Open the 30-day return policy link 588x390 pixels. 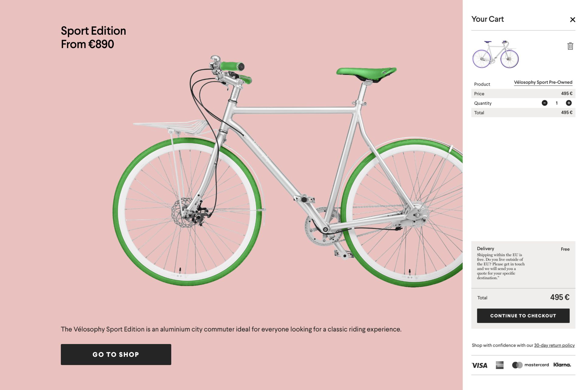554,346
